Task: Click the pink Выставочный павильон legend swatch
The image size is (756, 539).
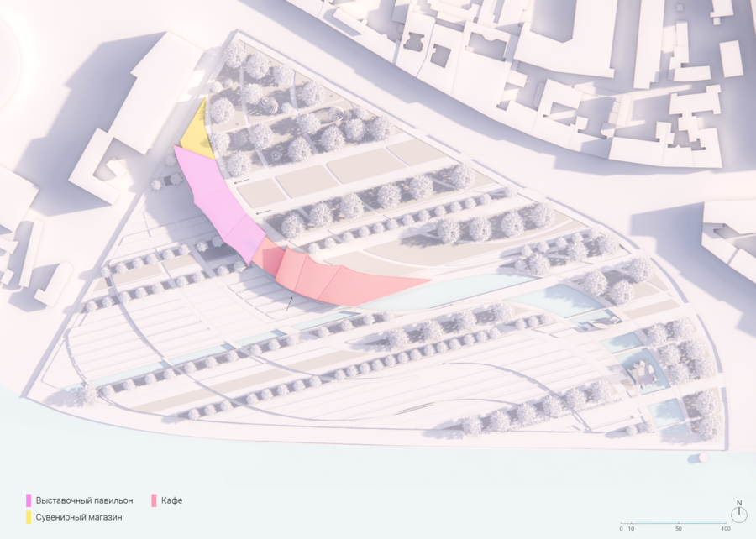Action: [29, 500]
